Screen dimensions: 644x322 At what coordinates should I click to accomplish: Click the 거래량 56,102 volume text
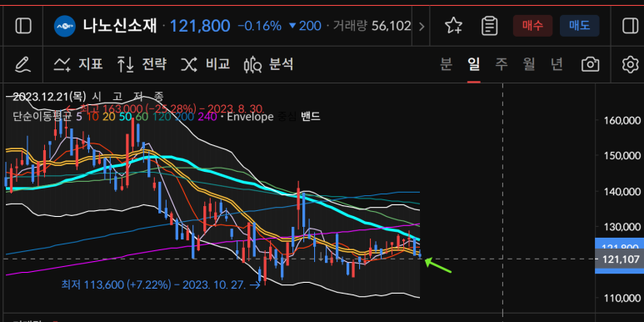coord(372,27)
